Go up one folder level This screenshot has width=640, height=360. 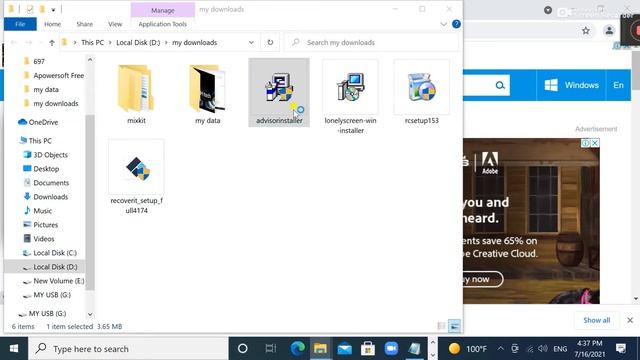tap(52, 42)
